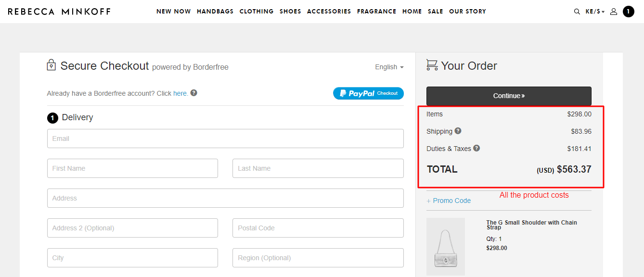Image resolution: width=644 pixels, height=277 pixels.
Task: Open the user account icon
Action: pos(614,12)
